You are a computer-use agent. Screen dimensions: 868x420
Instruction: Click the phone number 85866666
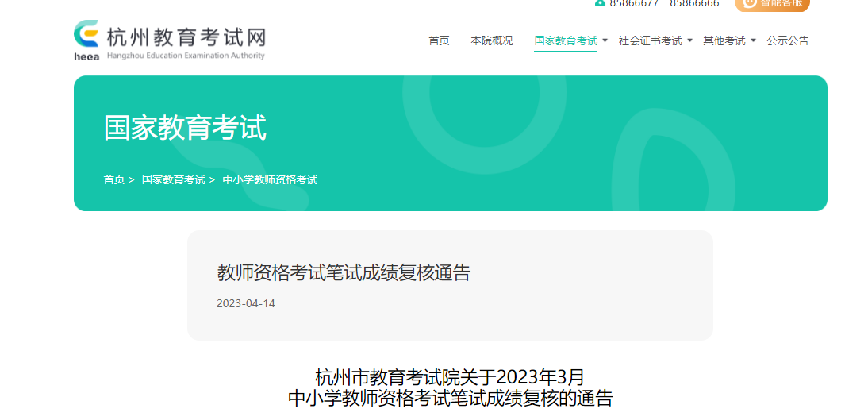click(694, 3)
